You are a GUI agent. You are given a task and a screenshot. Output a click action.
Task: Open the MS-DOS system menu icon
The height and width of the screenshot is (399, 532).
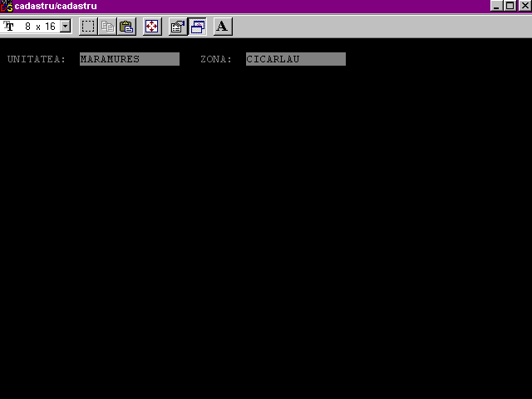coord(7,6)
